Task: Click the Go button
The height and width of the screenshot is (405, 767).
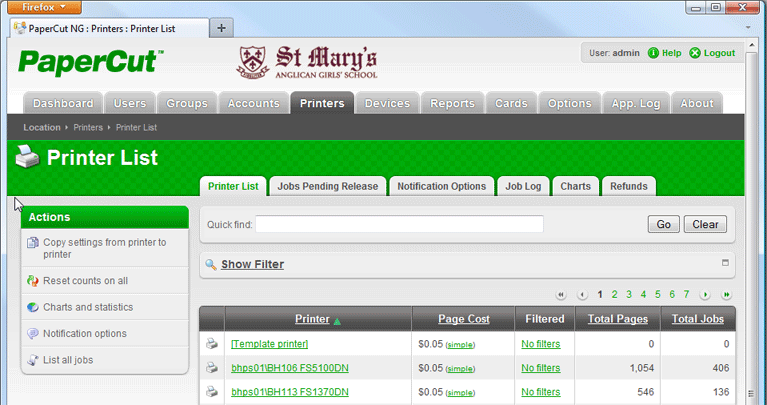Action: pyautogui.click(x=664, y=225)
